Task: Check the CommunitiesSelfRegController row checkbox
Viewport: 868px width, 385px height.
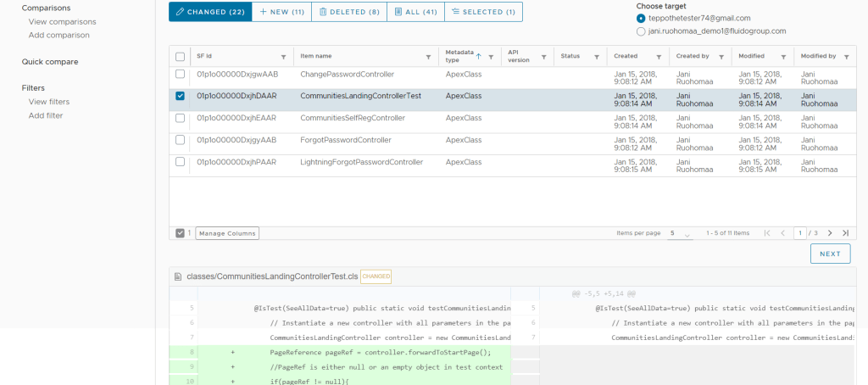Action: pyautogui.click(x=180, y=118)
